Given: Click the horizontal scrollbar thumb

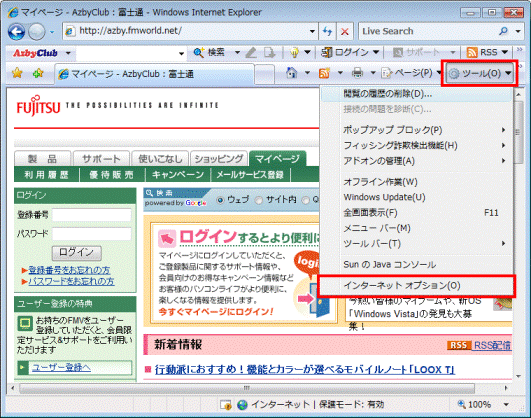Looking at the screenshot, I should click(247, 388).
